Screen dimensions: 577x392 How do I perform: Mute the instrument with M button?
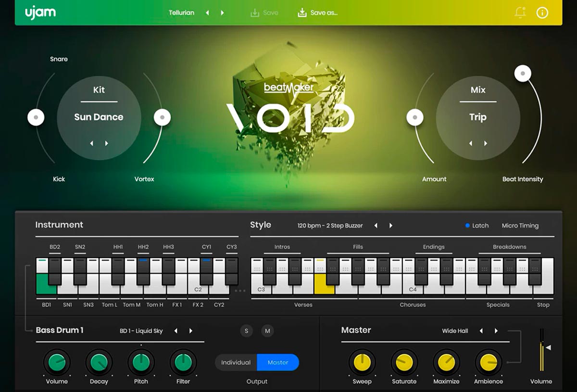coord(267,331)
